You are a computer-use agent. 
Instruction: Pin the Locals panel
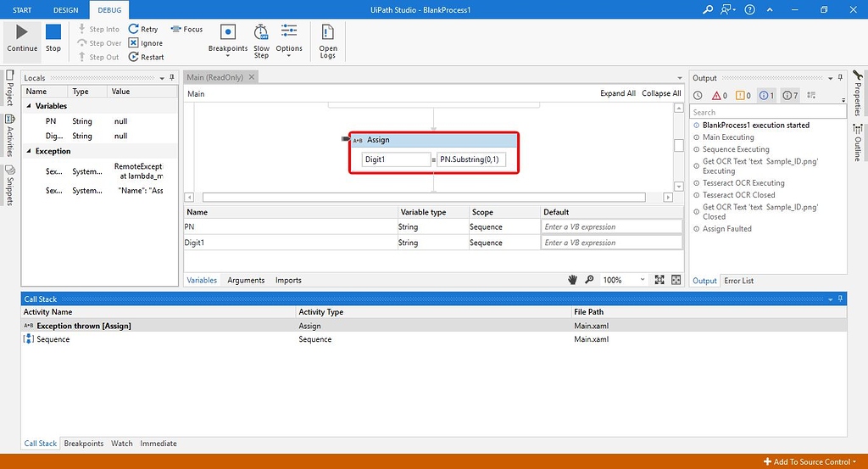(171, 77)
